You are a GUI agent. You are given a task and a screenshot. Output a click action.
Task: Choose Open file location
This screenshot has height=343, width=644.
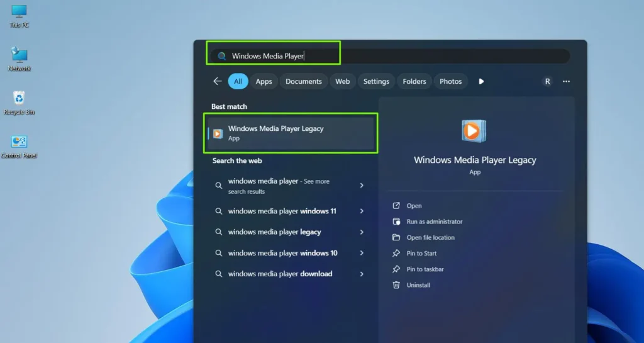430,237
